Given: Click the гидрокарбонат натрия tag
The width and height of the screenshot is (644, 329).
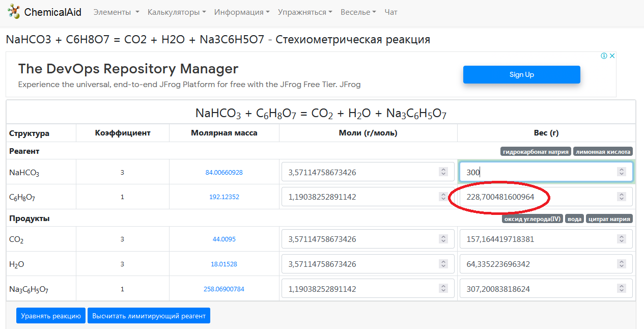Looking at the screenshot, I should click(536, 151).
